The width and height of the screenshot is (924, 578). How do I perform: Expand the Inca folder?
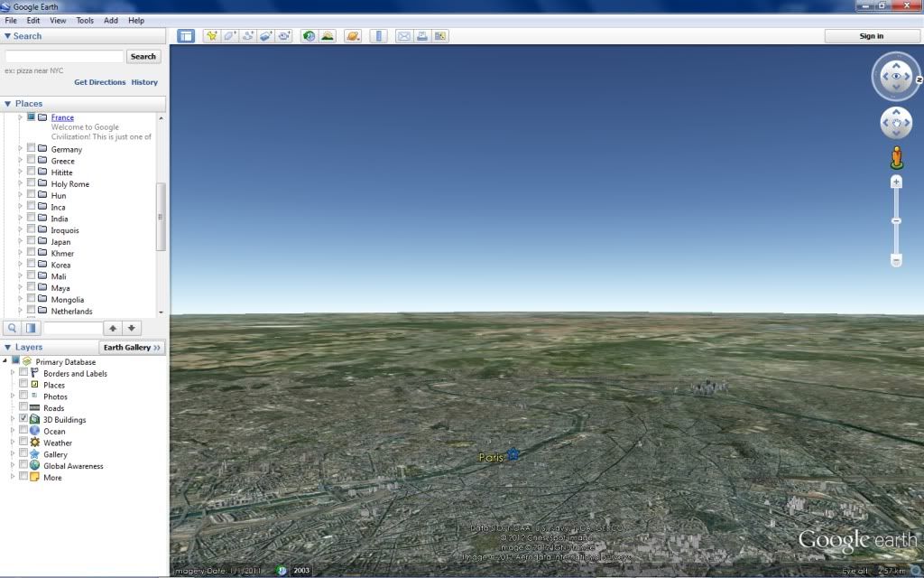[x=20, y=207]
